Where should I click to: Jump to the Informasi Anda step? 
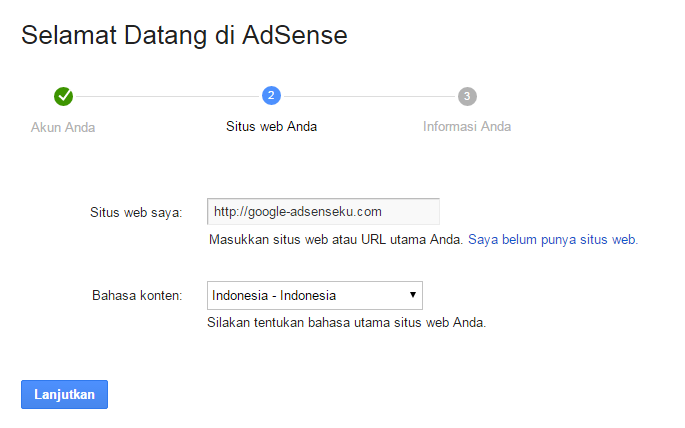[467, 127]
